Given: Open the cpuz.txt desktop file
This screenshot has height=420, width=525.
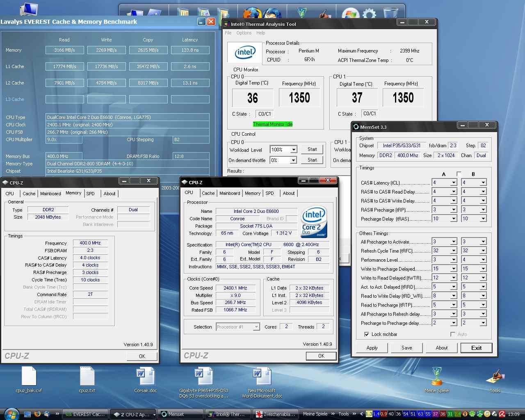Looking at the screenshot, I should click(87, 379).
